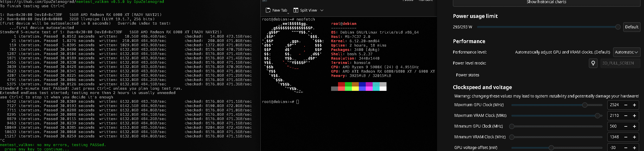Increase Maximum GPU Clock with the plus button
Image resolution: width=644 pixels, height=151 pixels.
[634, 105]
